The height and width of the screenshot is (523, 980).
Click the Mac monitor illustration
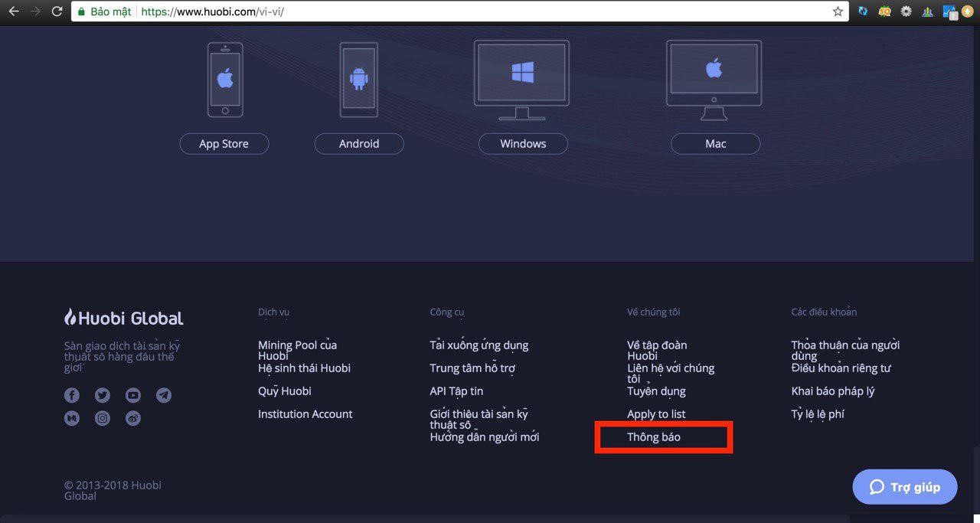click(714, 80)
